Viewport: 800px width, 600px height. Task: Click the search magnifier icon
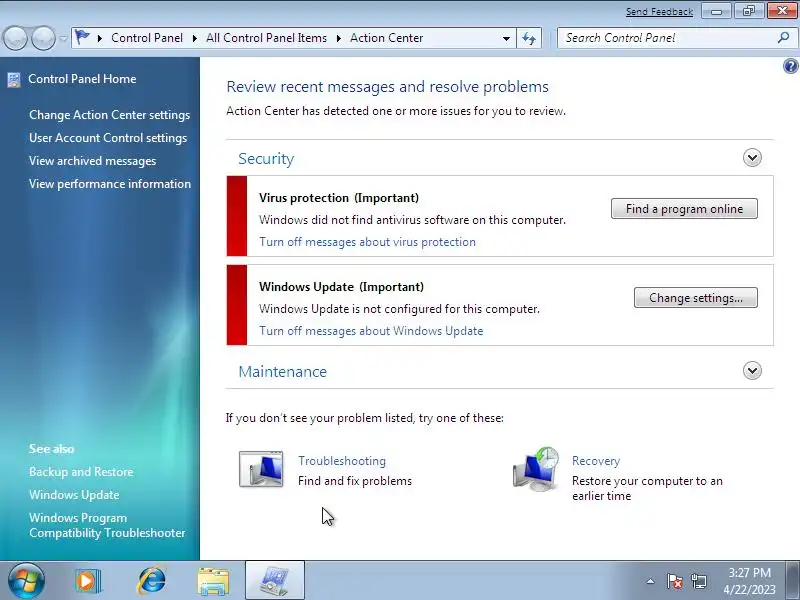click(x=783, y=37)
